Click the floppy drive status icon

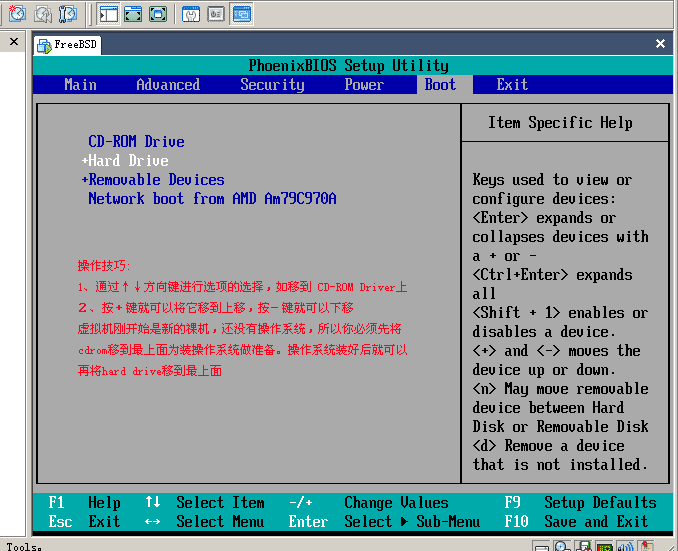(x=584, y=547)
